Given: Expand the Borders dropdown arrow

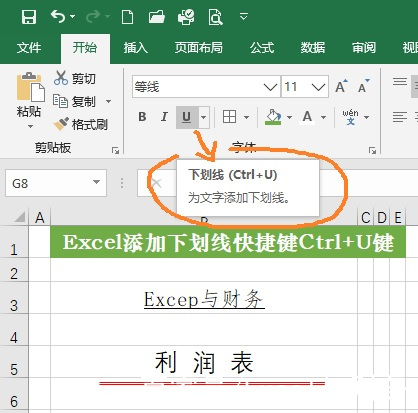Looking at the screenshot, I should coord(246,117).
